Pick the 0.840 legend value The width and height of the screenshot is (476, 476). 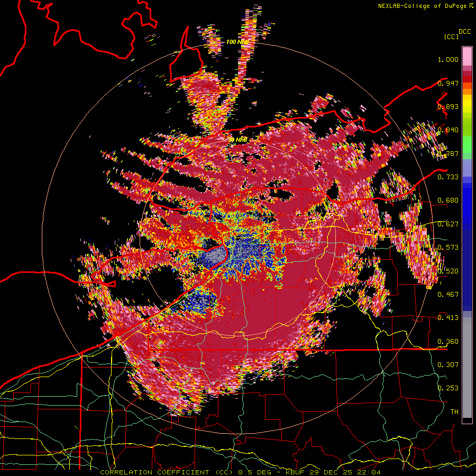pyautogui.click(x=448, y=130)
